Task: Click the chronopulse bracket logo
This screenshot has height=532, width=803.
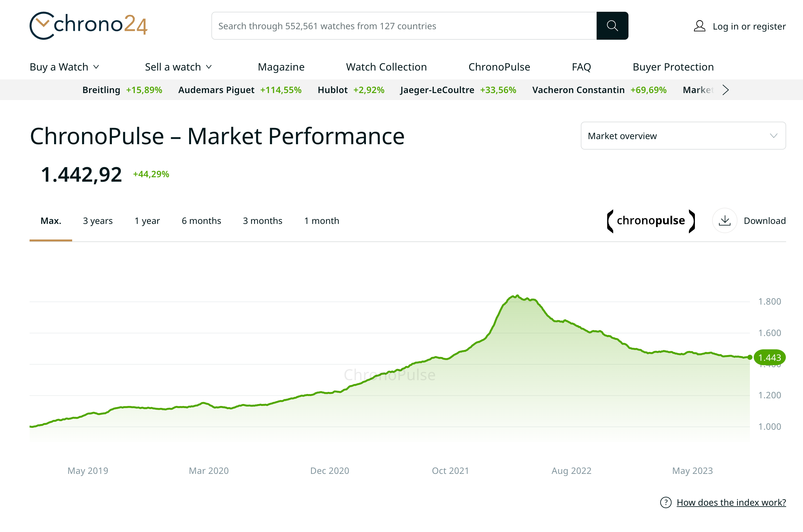Action: (x=650, y=221)
